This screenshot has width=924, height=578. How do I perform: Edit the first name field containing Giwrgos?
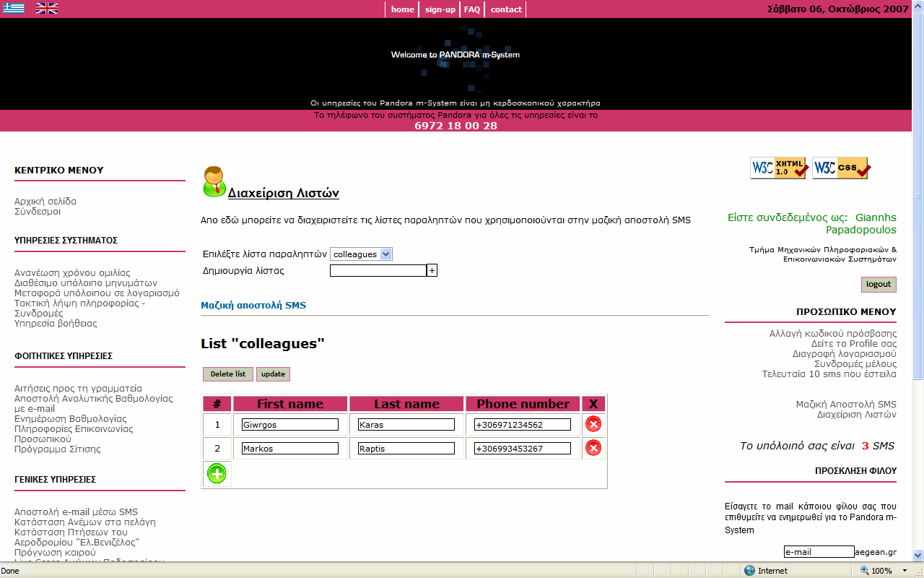290,425
